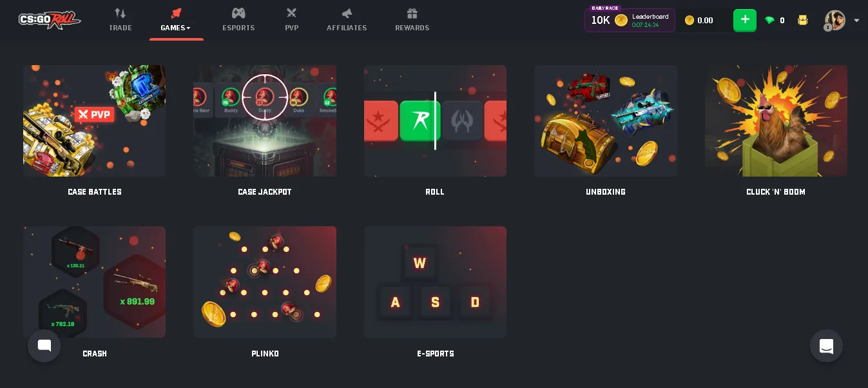Open the Rewards gift icon

412,13
